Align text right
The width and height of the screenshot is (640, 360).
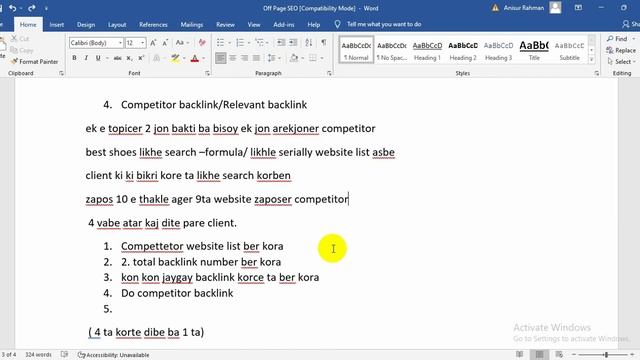[x=244, y=58]
